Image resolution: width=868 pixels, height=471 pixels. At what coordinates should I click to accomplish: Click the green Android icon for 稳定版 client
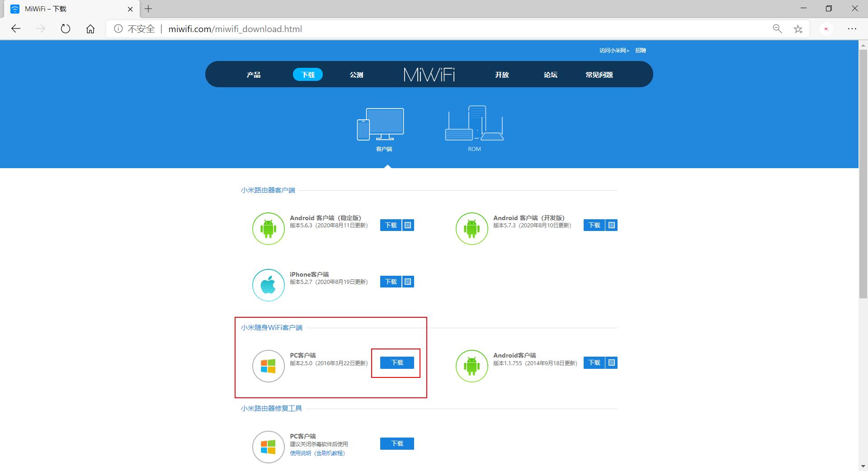coord(268,229)
